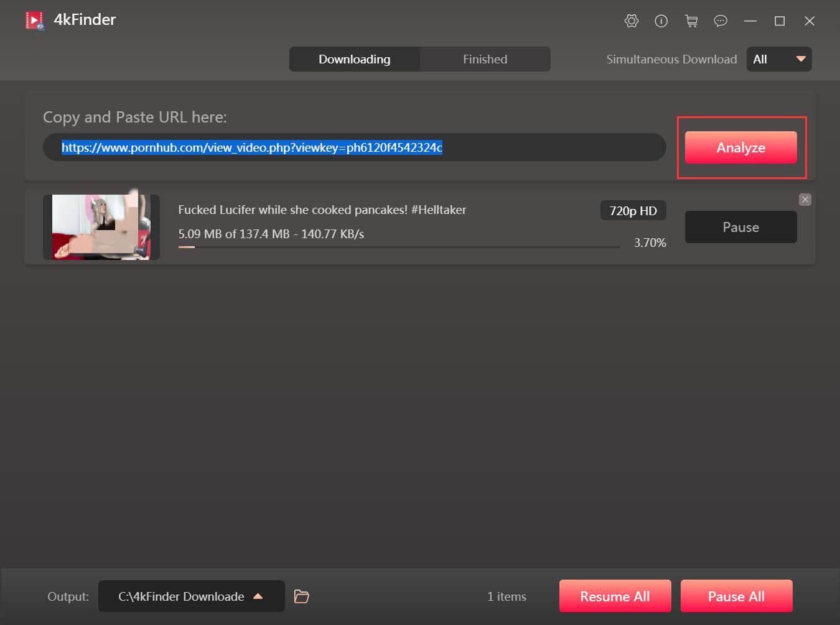Open the settings gear icon

[x=632, y=21]
